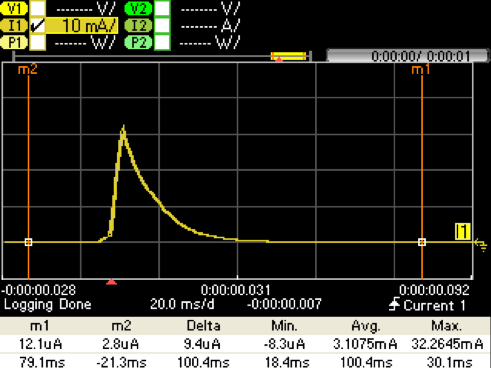Click the red trigger marker below the grid
The height and width of the screenshot is (368, 491).
click(x=111, y=282)
